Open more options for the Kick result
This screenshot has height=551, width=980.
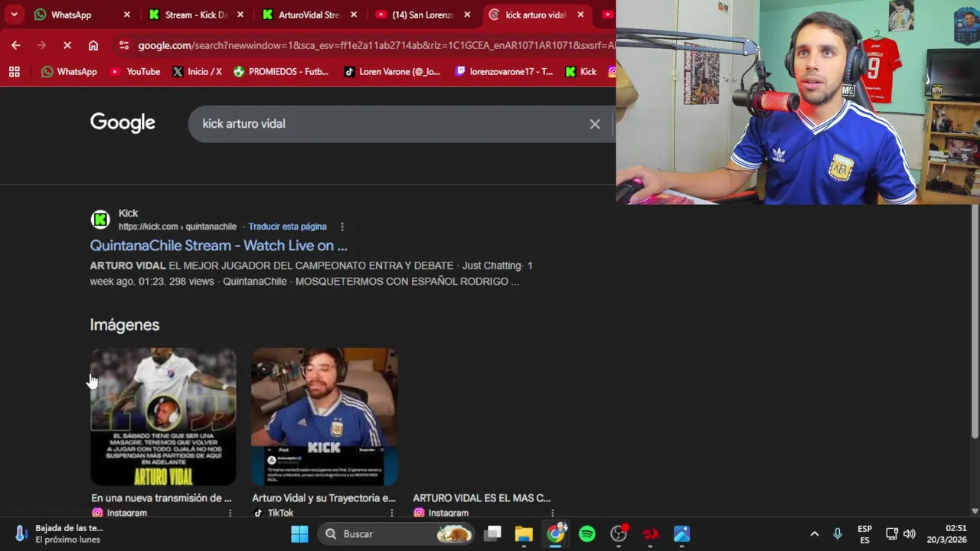coord(342,227)
